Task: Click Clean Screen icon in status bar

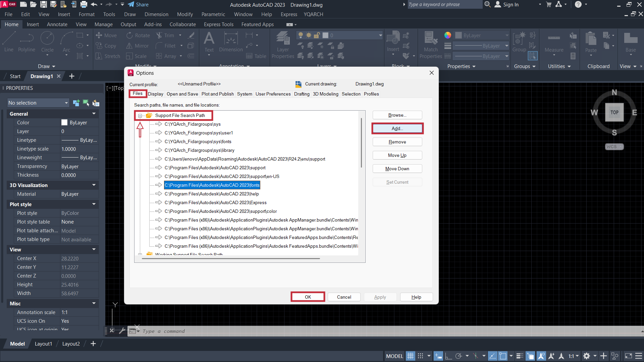Action: 629,356
